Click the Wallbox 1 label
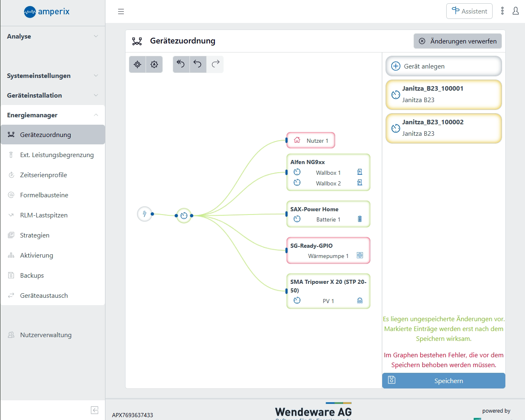 pos(328,173)
